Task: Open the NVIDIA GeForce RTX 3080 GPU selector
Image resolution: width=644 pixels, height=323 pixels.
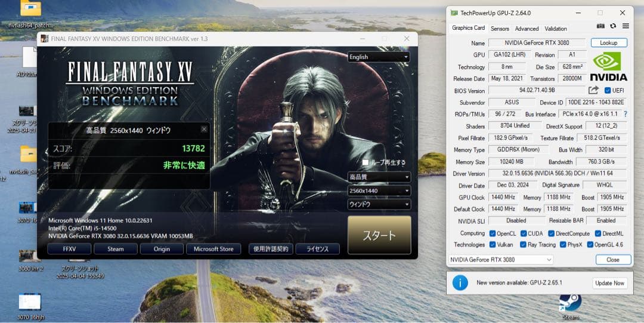Action: [x=501, y=260]
